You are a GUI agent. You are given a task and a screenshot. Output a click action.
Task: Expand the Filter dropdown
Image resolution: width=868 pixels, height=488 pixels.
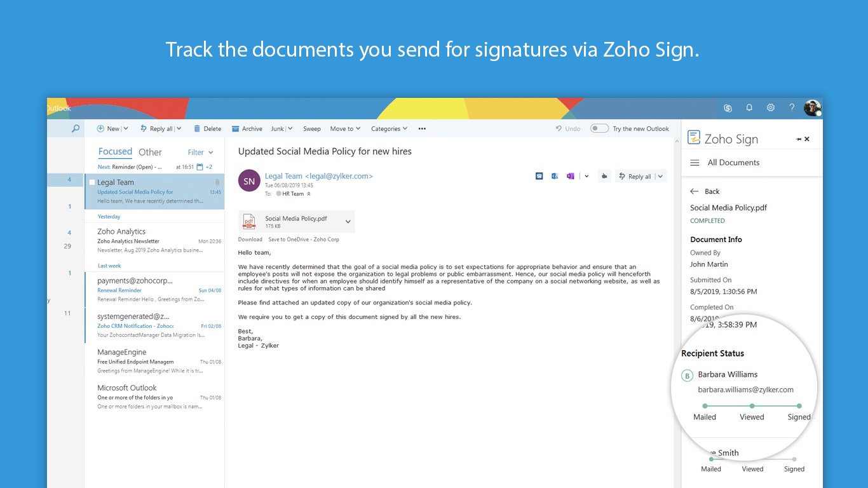pyautogui.click(x=201, y=152)
